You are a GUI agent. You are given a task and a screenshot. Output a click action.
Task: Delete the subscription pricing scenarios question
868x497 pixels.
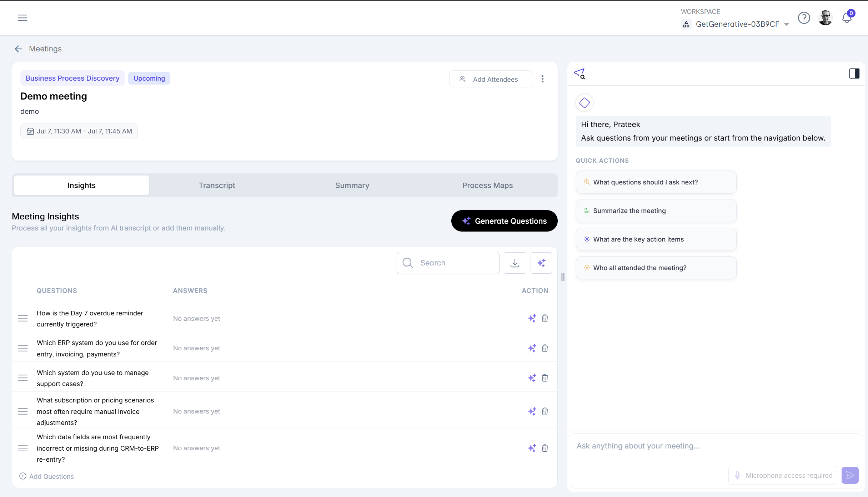545,411
